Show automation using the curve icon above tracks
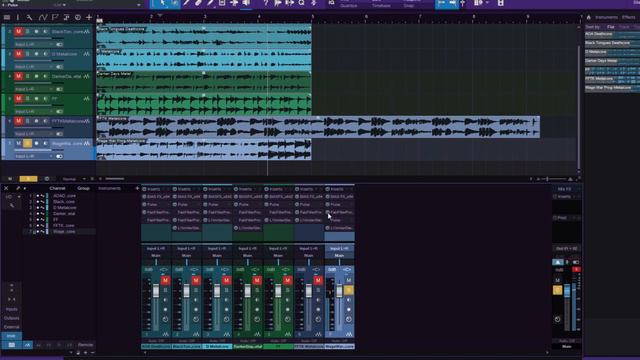Screen dimensions: 640x360 pos(42,18)
